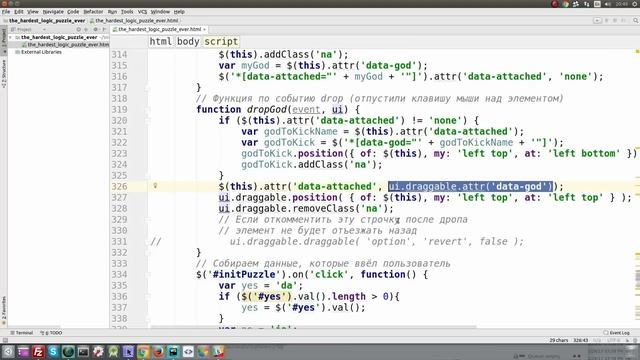This screenshot has height=360, width=640.
Task: Select the_hardest_logic_puzzle_ever.html in project tree
Action: click(x=65, y=44)
